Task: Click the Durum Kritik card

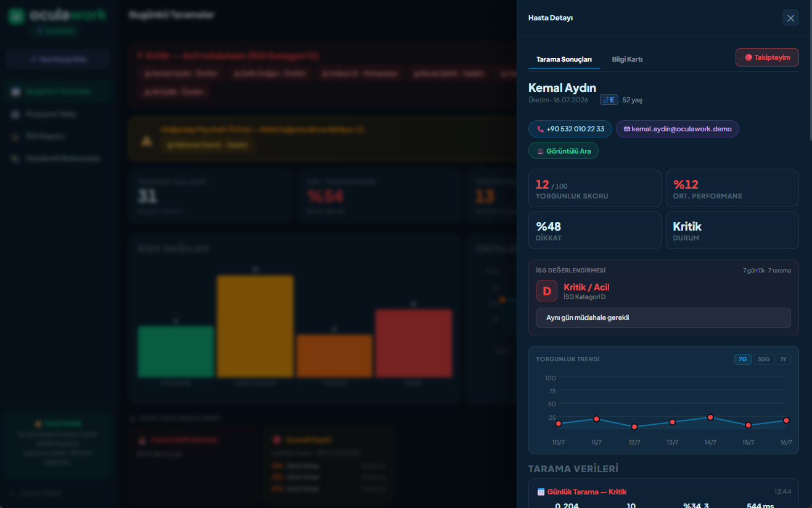Action: 732,230
